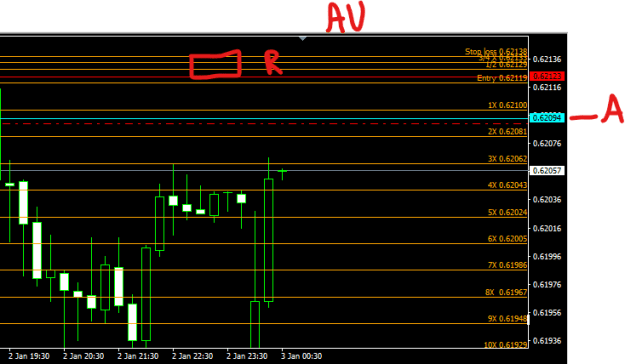Click the 0.61976 price scale value
Viewport: 625px width, 364px height.
pyautogui.click(x=547, y=285)
